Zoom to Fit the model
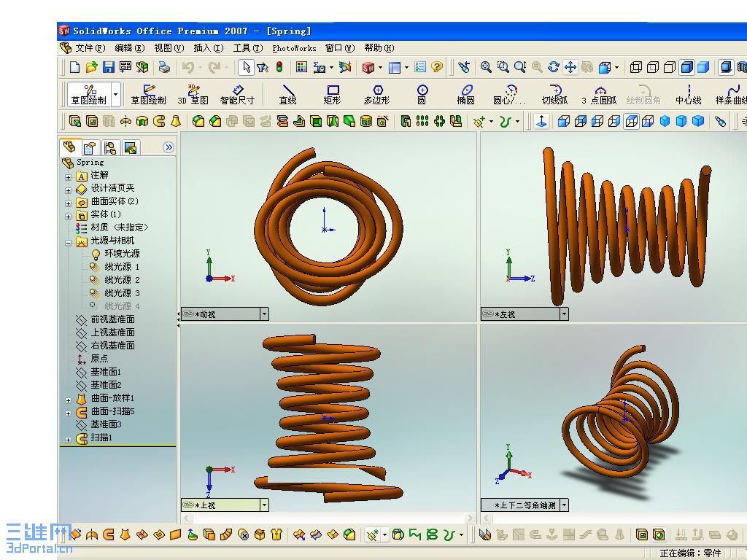 [x=486, y=67]
